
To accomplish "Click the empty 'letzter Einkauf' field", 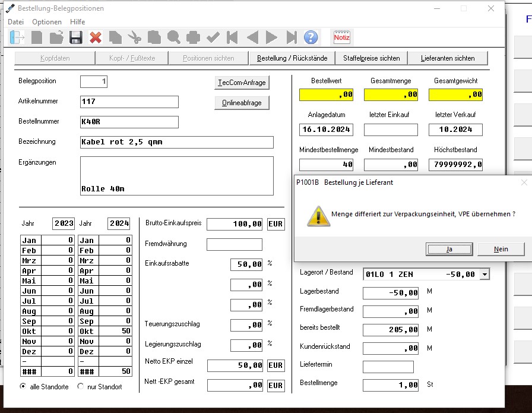I will tap(391, 130).
